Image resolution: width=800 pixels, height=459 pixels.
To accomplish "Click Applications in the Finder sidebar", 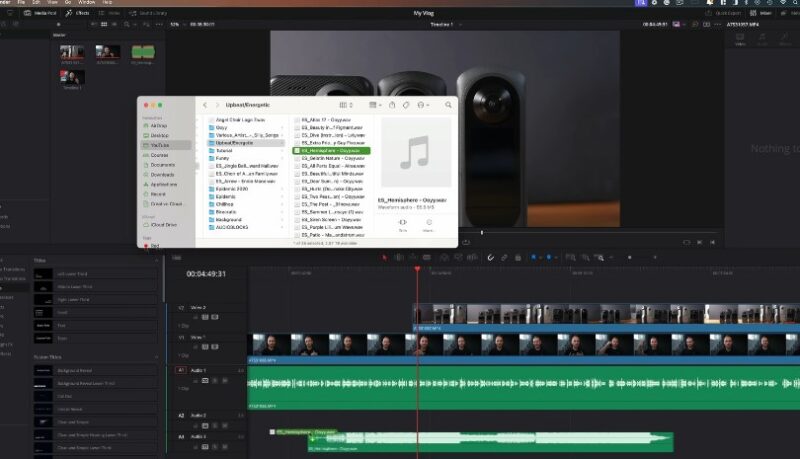I will [x=163, y=184].
